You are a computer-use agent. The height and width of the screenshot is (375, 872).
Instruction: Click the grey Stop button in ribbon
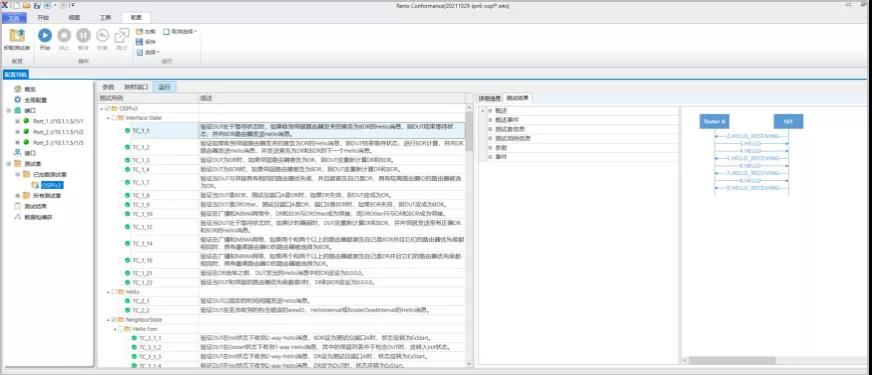pos(64,36)
